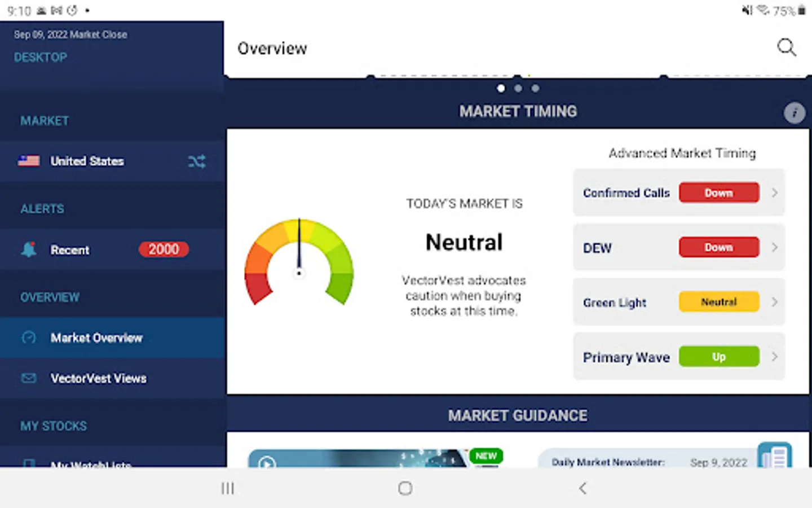Tap the 2000 alerts count badge
This screenshot has height=508, width=812.
point(164,249)
